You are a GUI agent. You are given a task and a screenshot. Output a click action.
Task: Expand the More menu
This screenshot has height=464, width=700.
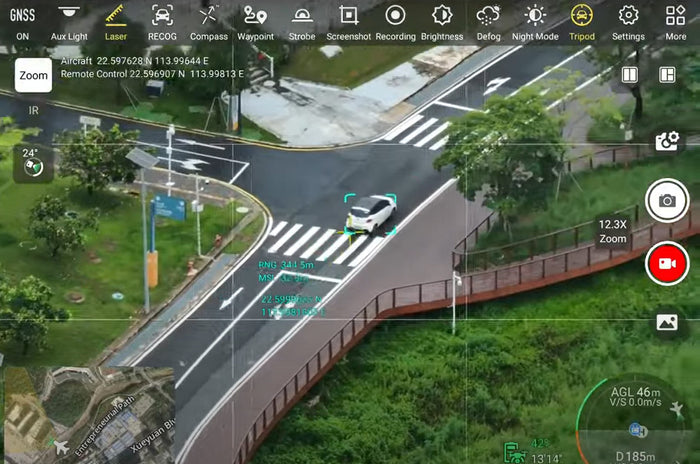tap(676, 20)
